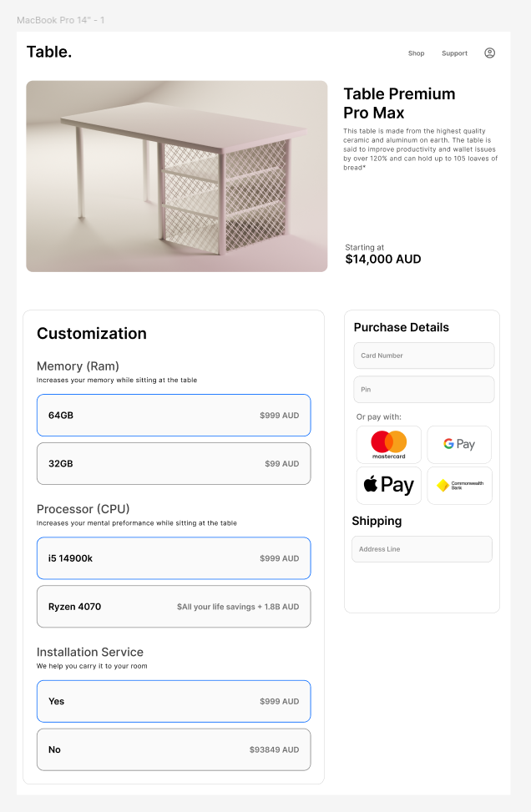Image resolution: width=531 pixels, height=812 pixels.
Task: Click the table product image
Action: [176, 176]
